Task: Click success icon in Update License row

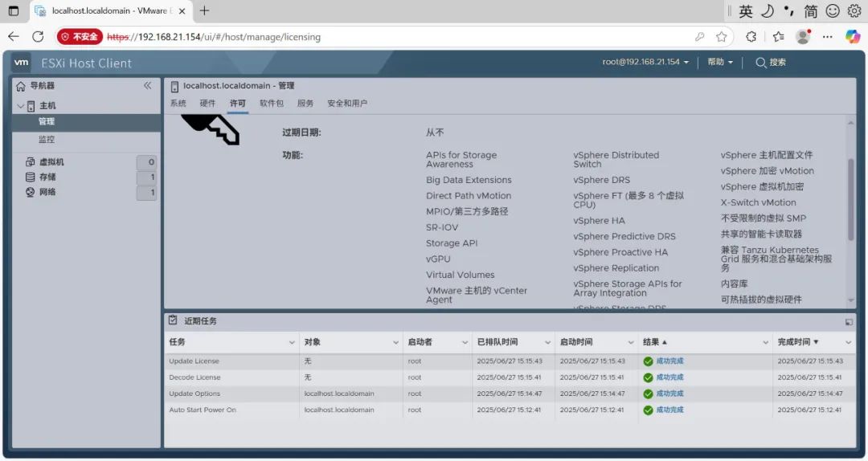Action: pyautogui.click(x=648, y=361)
